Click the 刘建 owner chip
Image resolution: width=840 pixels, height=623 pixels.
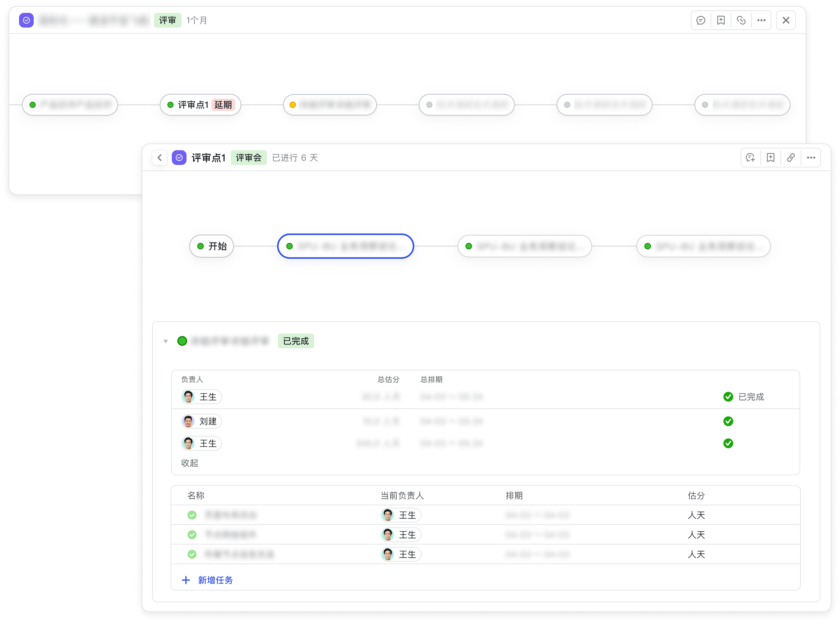point(202,421)
